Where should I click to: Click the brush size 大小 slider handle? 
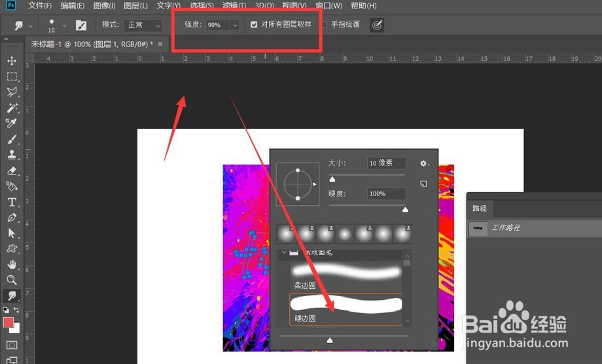click(332, 179)
